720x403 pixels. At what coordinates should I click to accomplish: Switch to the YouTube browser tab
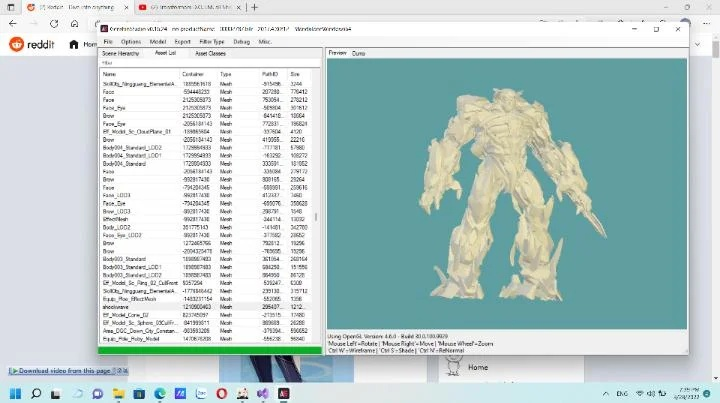(190, 7)
